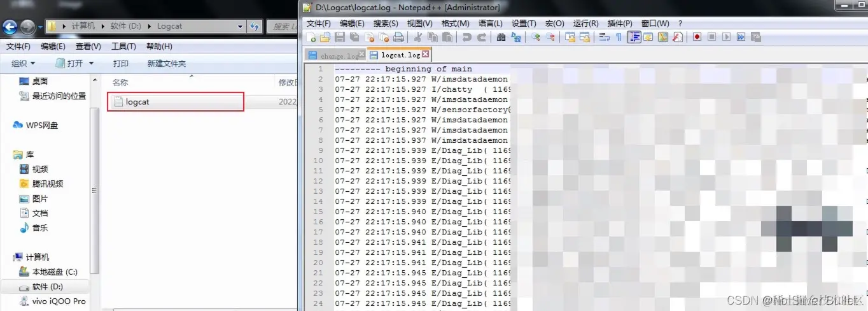Switch to the change.log tab
The width and height of the screenshot is (868, 311).
pyautogui.click(x=335, y=55)
